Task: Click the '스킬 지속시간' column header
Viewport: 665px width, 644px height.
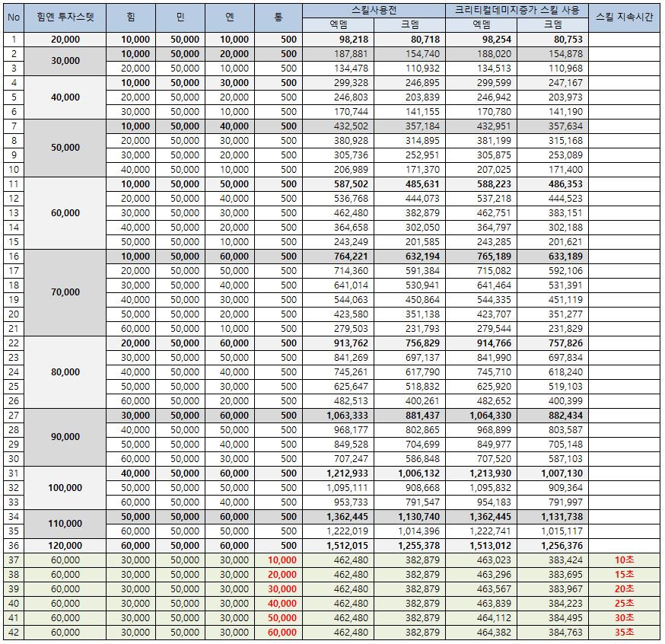Action: pos(624,17)
